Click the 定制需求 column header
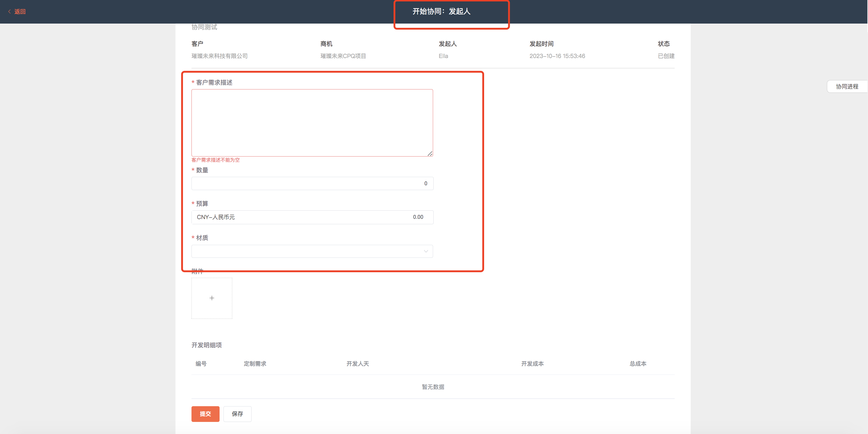Image resolution: width=868 pixels, height=434 pixels. tap(255, 364)
